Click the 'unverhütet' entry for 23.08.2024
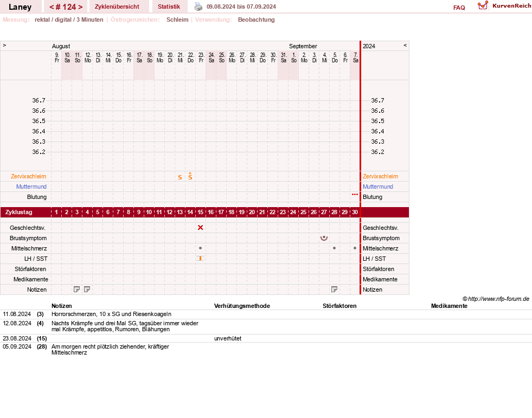Screen dimensions: 532x418 (x=228, y=339)
